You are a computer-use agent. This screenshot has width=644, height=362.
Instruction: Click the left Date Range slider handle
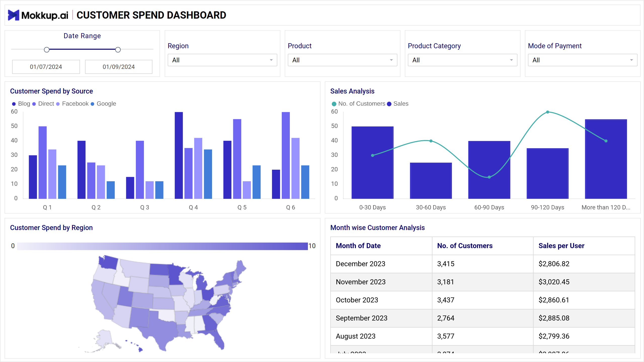[47, 50]
